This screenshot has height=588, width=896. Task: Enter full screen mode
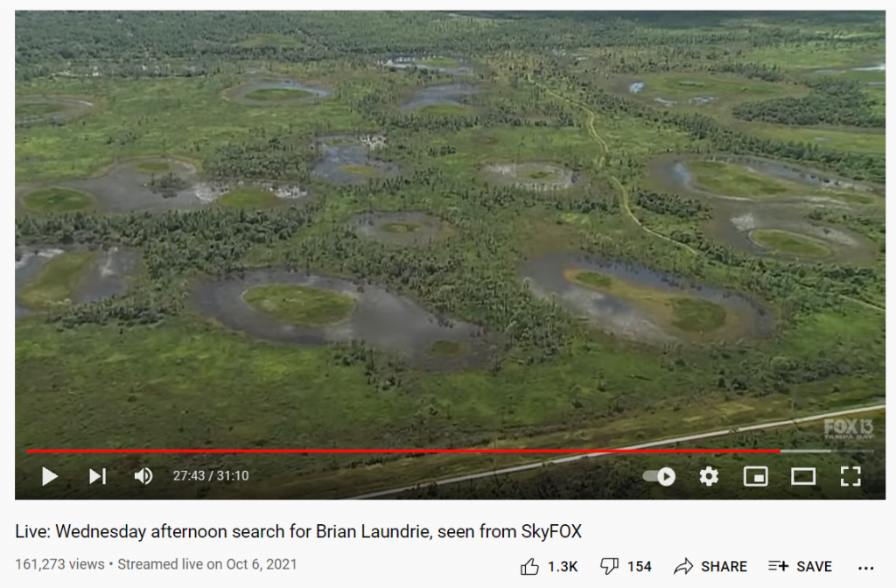click(x=850, y=476)
